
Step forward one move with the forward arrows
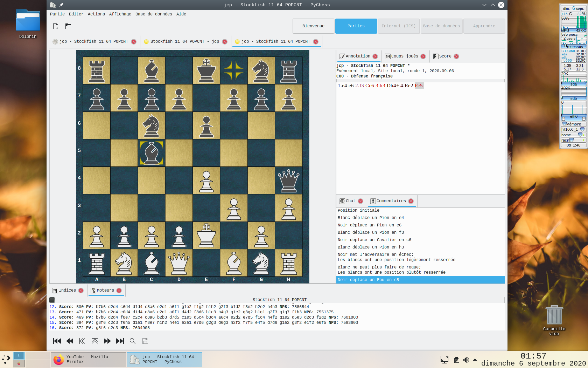point(107,341)
